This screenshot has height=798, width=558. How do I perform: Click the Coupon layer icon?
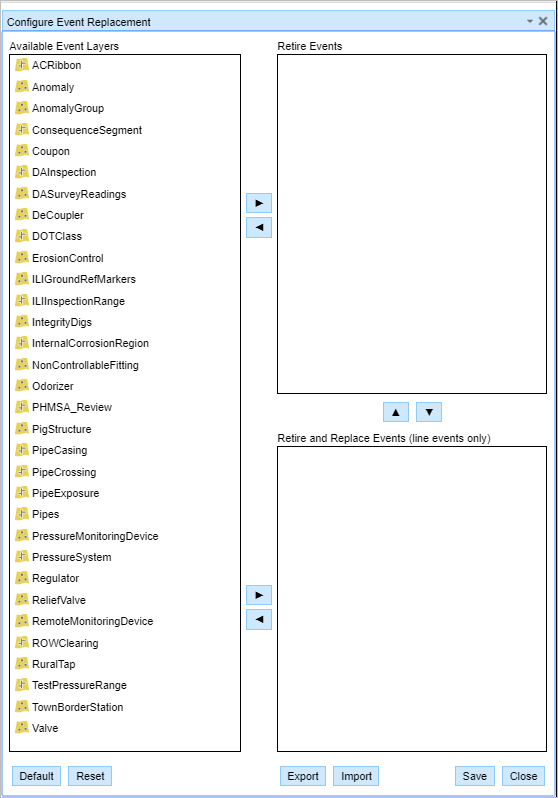(x=21, y=151)
